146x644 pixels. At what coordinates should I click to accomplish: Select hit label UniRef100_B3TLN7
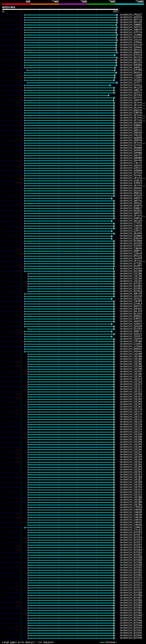pyautogui.click(x=131, y=37)
